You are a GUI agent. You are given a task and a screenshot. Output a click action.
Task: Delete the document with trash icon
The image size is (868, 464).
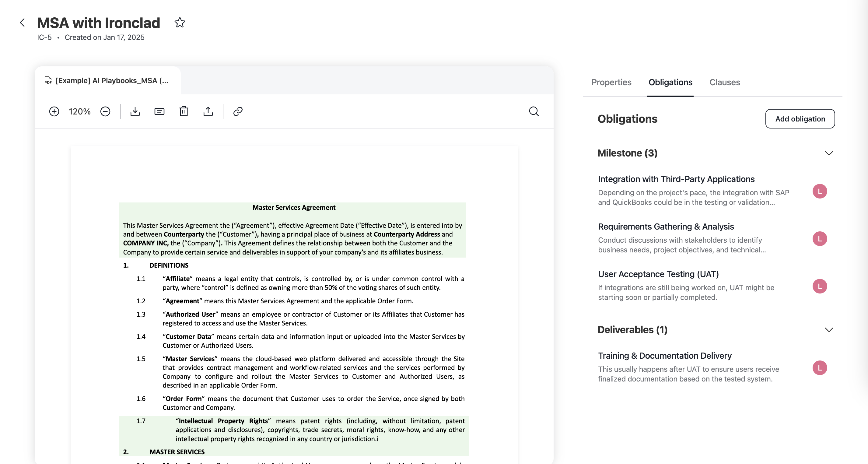(x=184, y=111)
